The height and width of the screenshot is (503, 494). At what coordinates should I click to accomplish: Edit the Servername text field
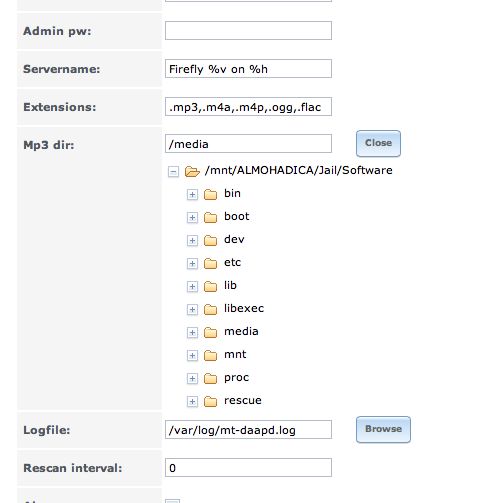[x=248, y=69]
